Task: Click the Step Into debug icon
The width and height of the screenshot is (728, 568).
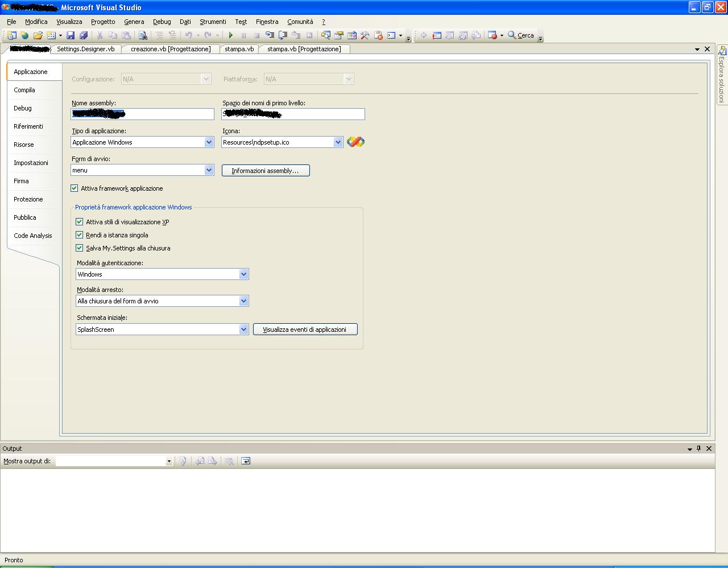Action: [270, 35]
